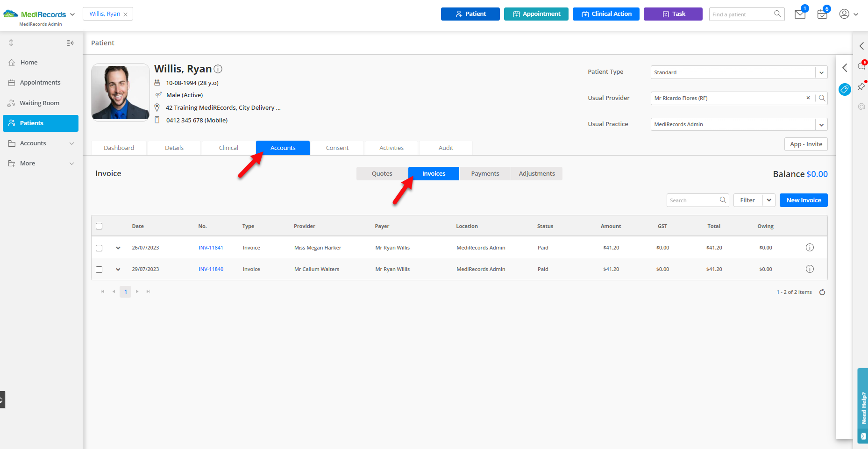Open the Need Help widget
The image size is (868, 449).
[x=863, y=405]
